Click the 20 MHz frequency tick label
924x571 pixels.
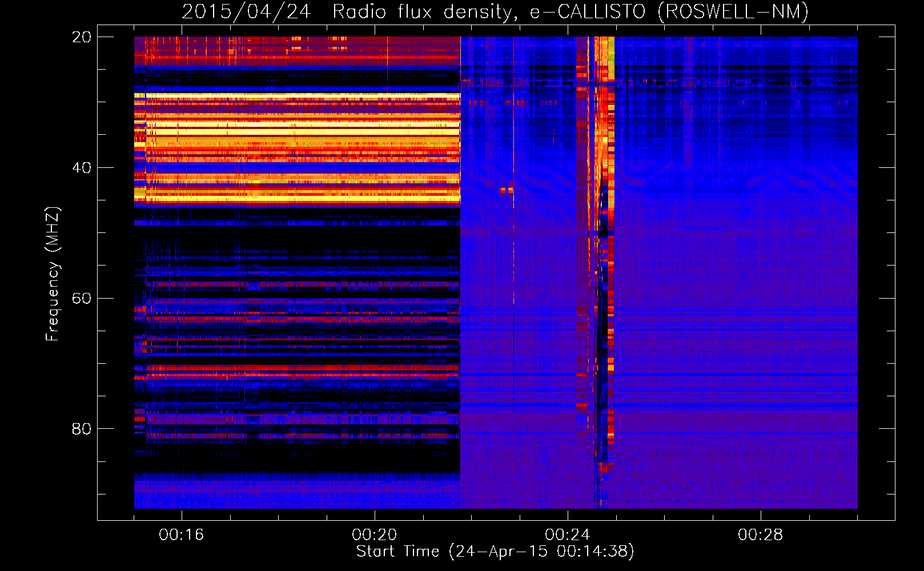(82, 37)
